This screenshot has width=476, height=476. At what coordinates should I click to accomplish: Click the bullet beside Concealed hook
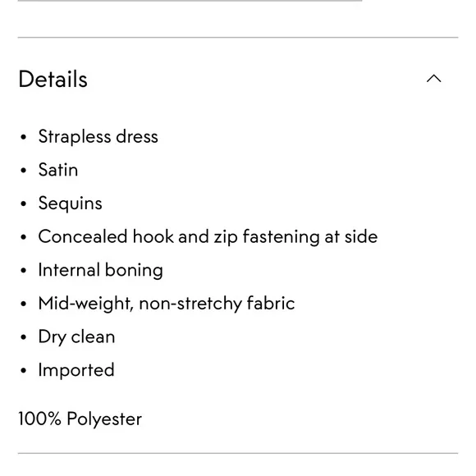tap(23, 237)
